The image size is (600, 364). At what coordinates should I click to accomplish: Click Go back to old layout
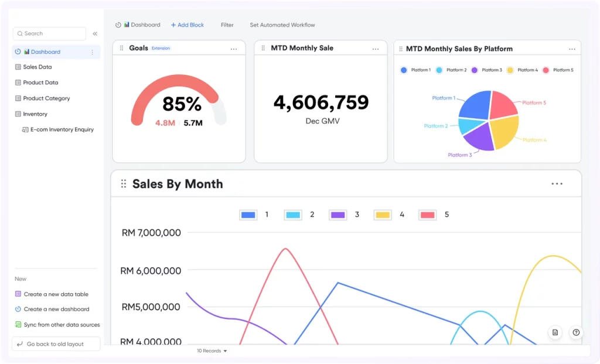56,344
